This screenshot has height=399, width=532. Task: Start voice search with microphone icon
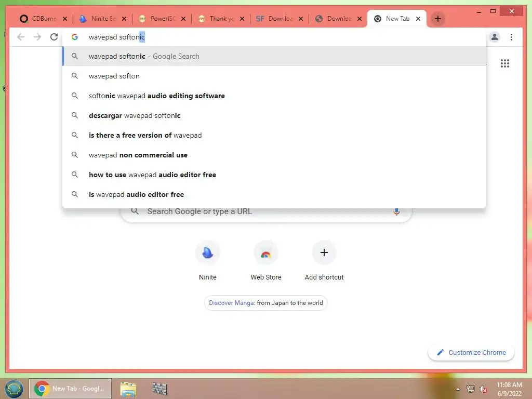396,212
